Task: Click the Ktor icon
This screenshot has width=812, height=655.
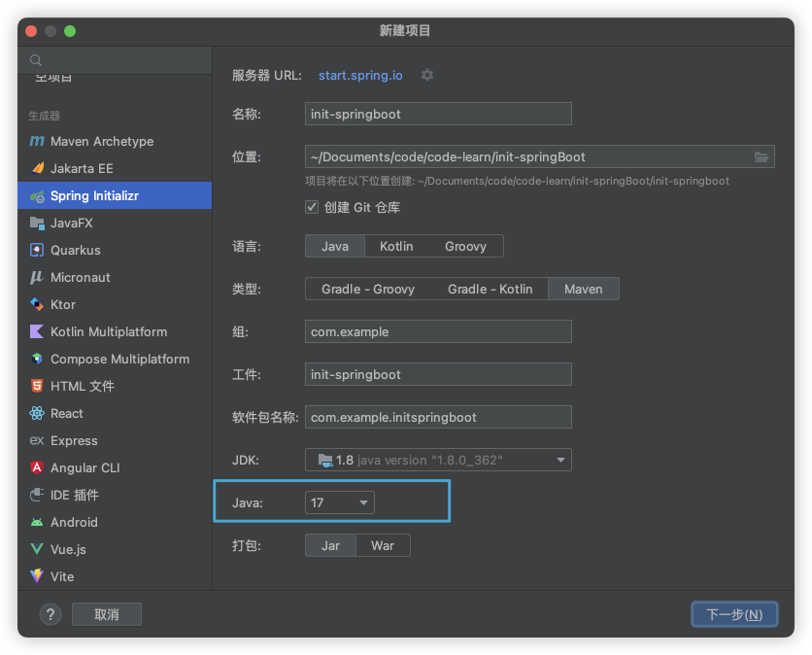Action: point(37,304)
